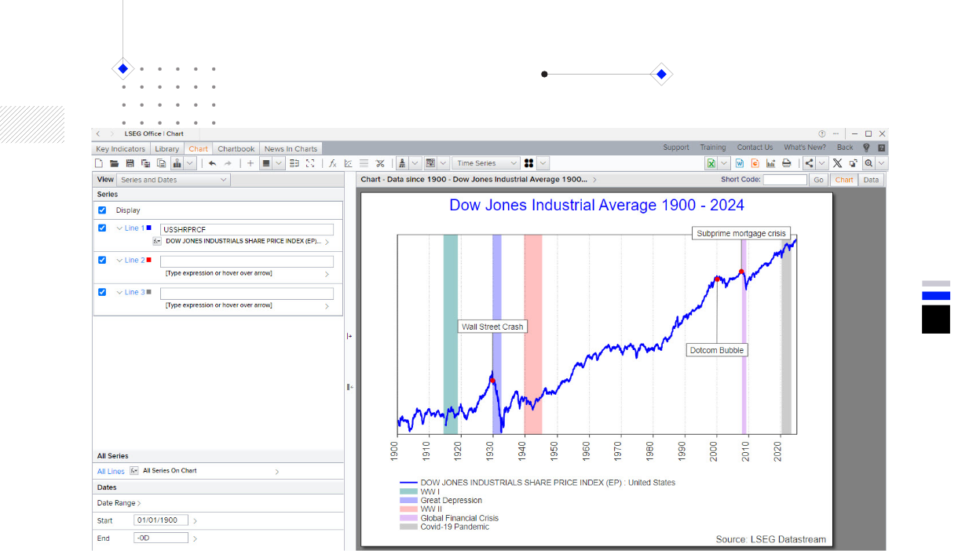Click the question mark help icon near Back
980x551 pixels.
pos(882,148)
